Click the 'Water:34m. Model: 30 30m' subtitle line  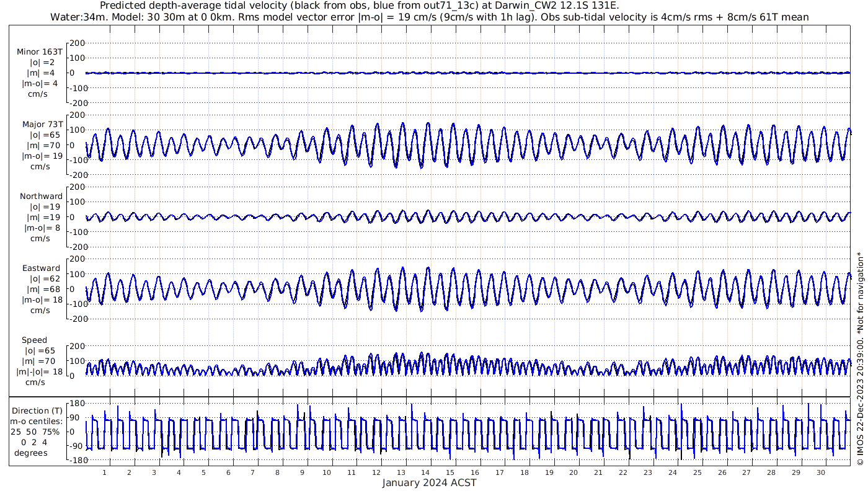(x=430, y=17)
